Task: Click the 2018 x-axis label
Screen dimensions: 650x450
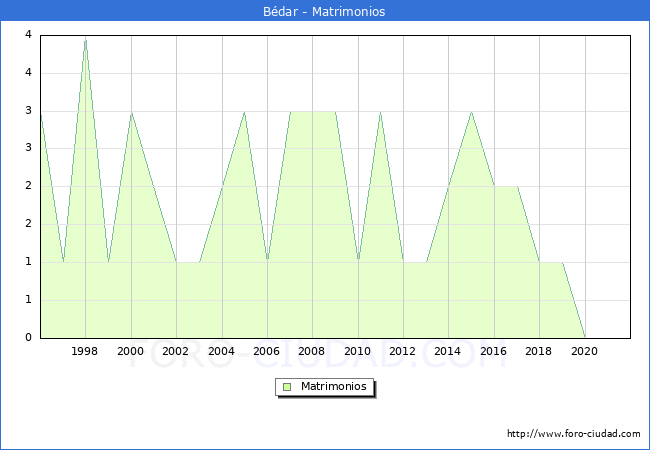Action: point(538,351)
